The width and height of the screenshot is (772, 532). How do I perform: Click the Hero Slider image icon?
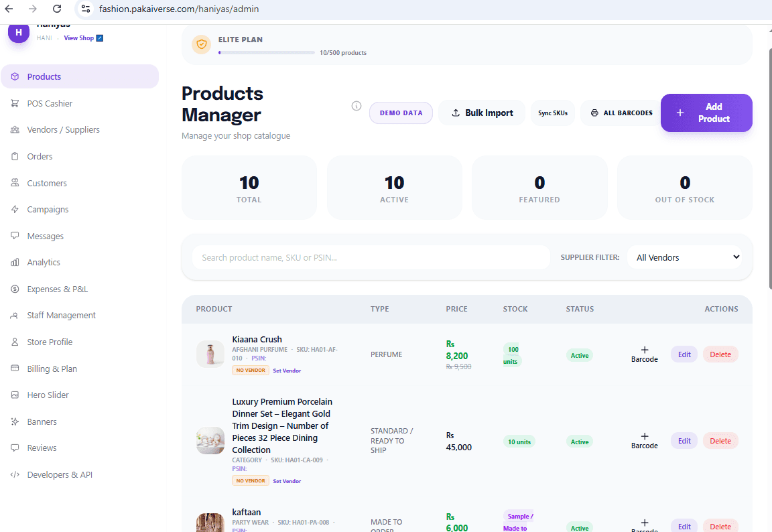pos(15,395)
